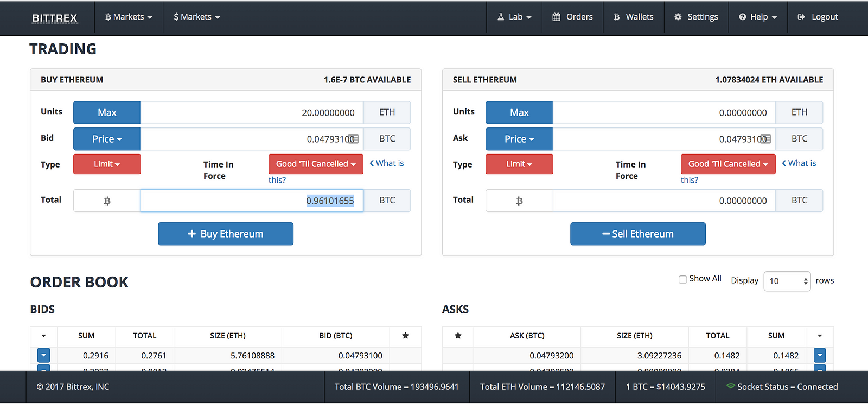This screenshot has width=868, height=404.
Task: Click the autofill icon in Bid field
Action: click(x=353, y=139)
